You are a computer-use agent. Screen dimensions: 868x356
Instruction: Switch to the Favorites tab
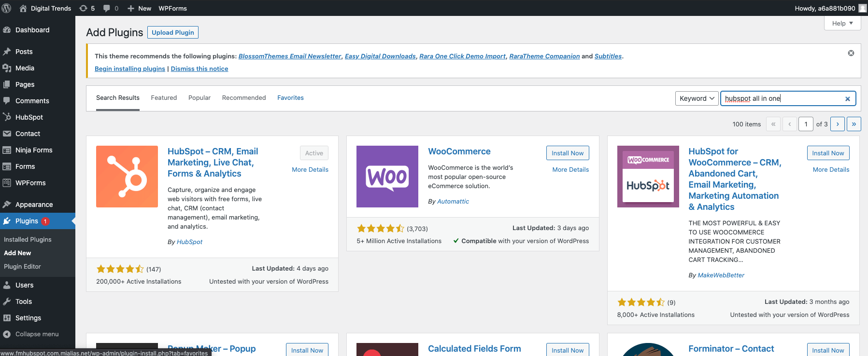pyautogui.click(x=290, y=98)
